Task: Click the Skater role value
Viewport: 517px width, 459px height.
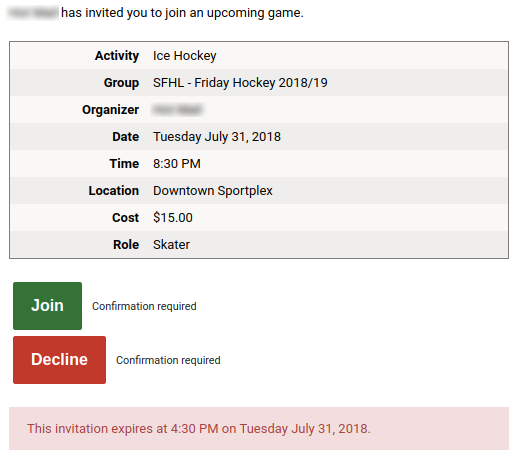Action: coord(171,245)
